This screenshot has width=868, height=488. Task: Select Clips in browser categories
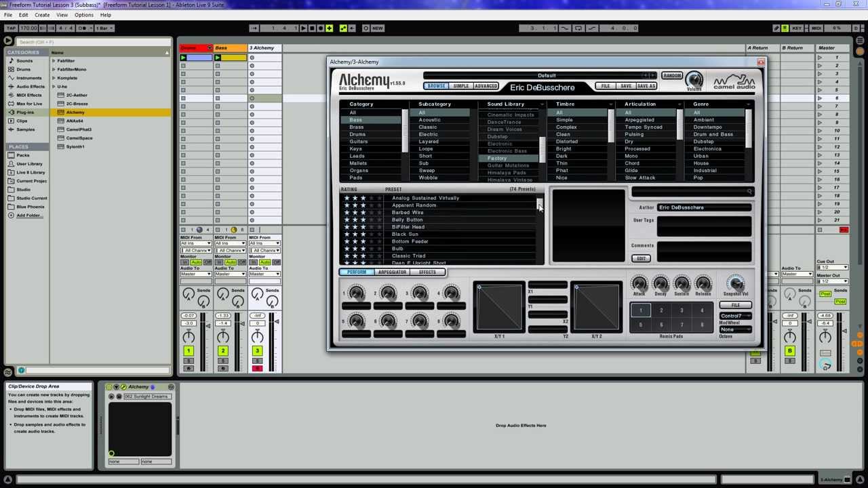[22, 121]
